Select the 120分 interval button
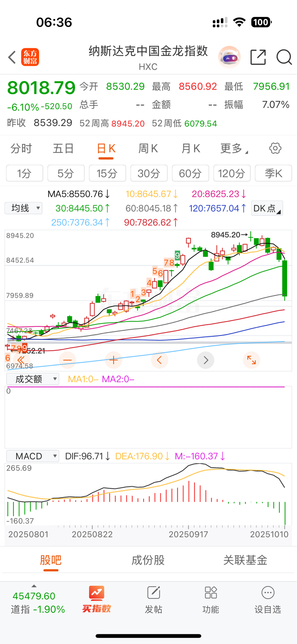This screenshot has width=297, height=644. point(232,173)
